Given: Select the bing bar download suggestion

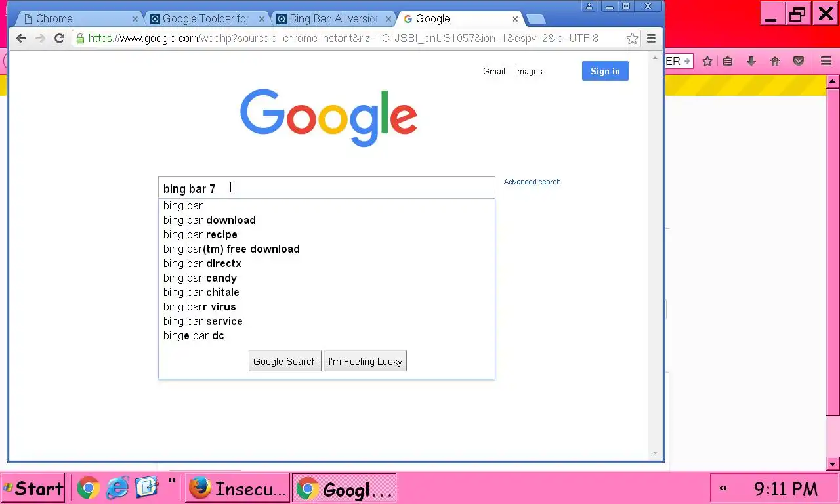Looking at the screenshot, I should (327, 220).
